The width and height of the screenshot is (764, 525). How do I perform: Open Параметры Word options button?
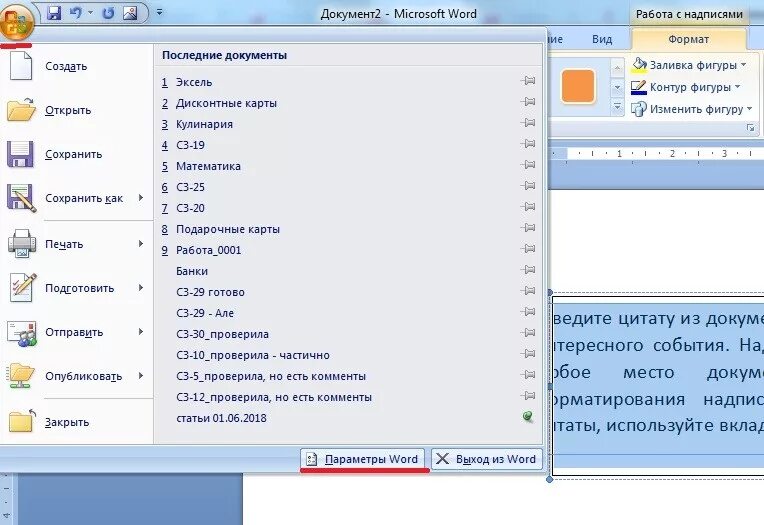coord(362,459)
